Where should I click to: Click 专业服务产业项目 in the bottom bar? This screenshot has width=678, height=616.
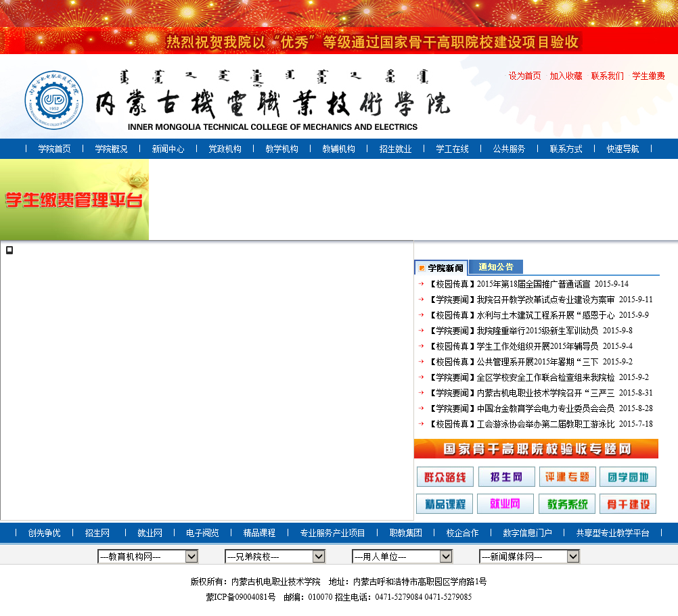coord(332,533)
